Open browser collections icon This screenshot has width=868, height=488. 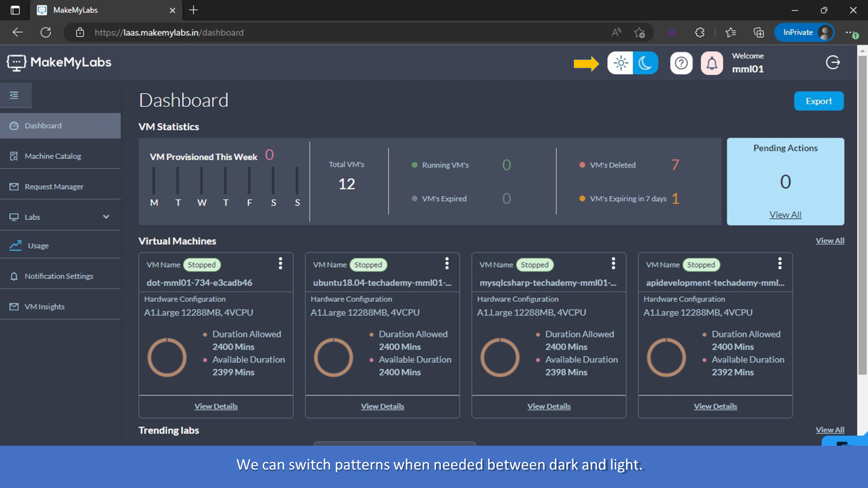click(x=758, y=33)
